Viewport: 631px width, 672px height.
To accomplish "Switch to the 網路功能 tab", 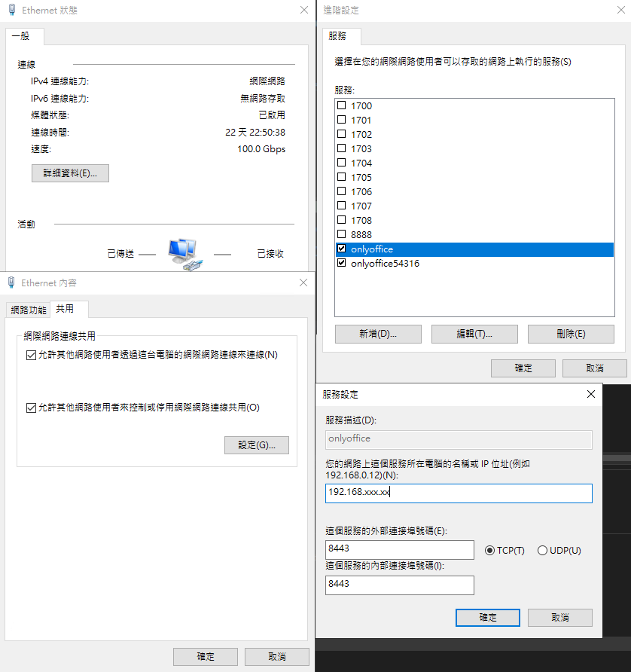I will point(28,310).
